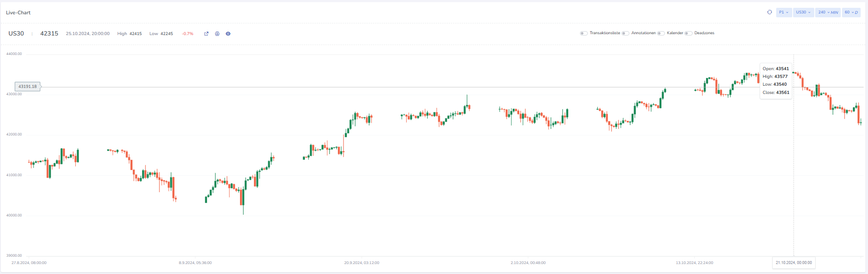Click the current price 42315
The width and height of the screenshot is (868, 274).
(x=49, y=33)
